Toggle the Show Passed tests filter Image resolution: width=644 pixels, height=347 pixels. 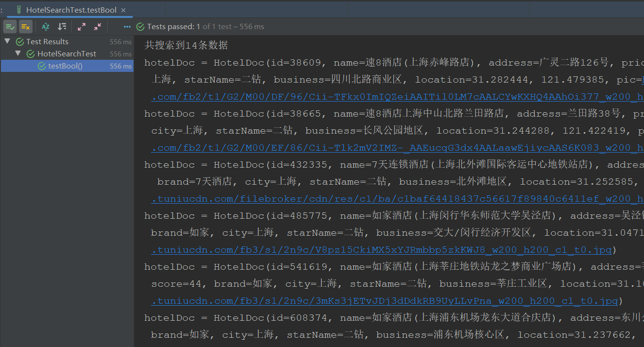coord(10,27)
